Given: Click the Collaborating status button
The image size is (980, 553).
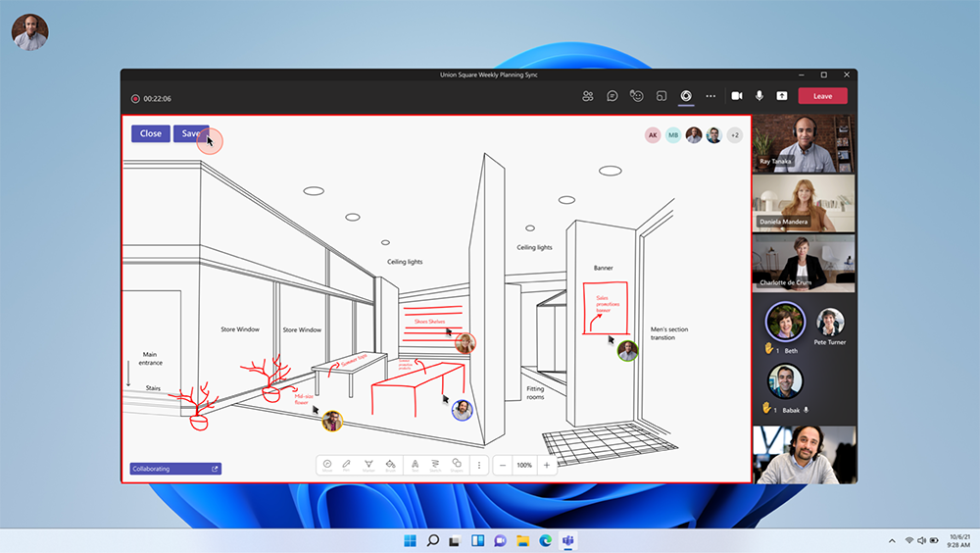Looking at the screenshot, I should tap(175, 469).
